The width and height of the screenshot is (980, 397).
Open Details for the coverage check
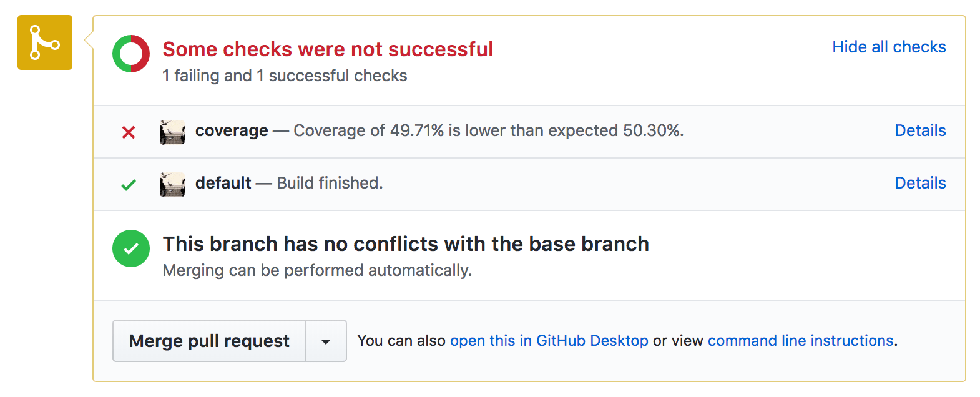click(920, 130)
